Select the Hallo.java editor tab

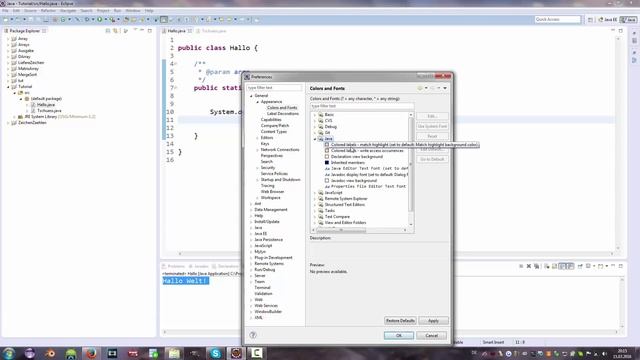[177, 31]
